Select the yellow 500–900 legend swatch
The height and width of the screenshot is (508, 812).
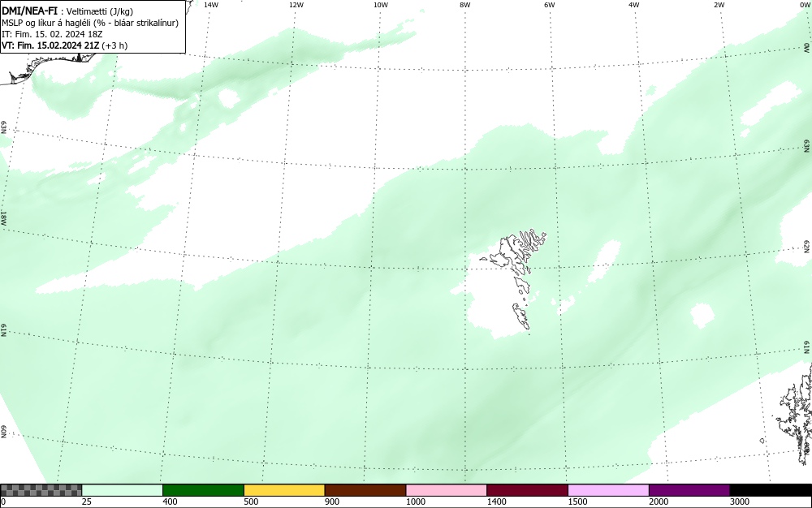(284, 490)
